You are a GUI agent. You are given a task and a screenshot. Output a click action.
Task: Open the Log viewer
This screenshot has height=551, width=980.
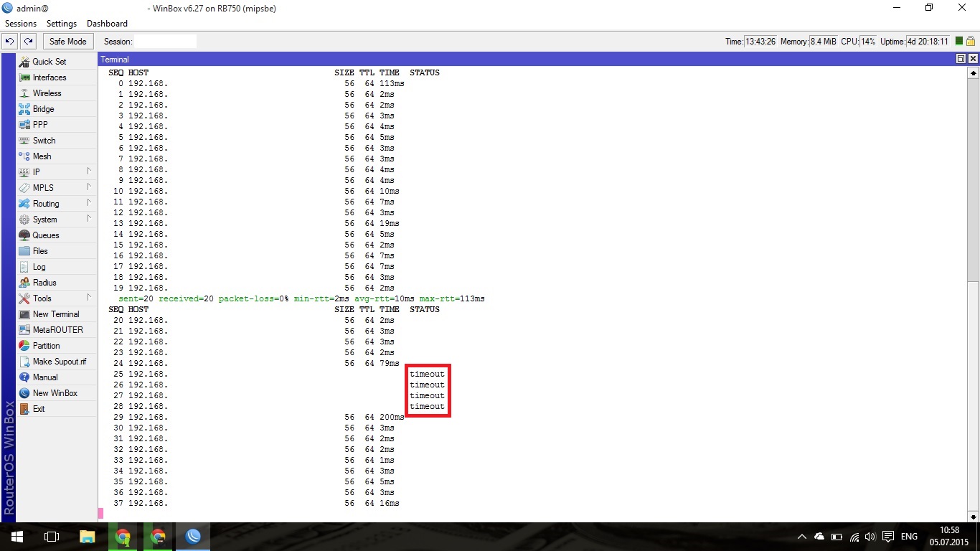[39, 267]
